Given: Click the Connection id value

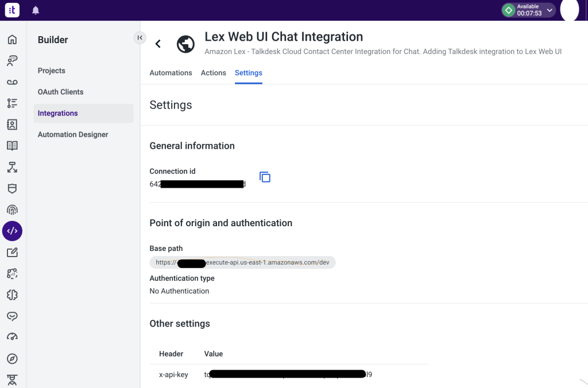Looking at the screenshot, I should pyautogui.click(x=198, y=184).
